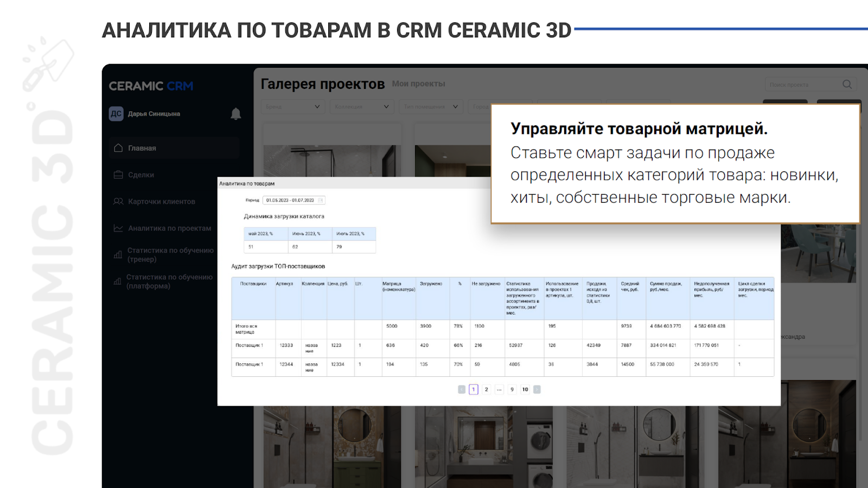
Task: Click the briefcase icon for Сделки
Action: 118,175
